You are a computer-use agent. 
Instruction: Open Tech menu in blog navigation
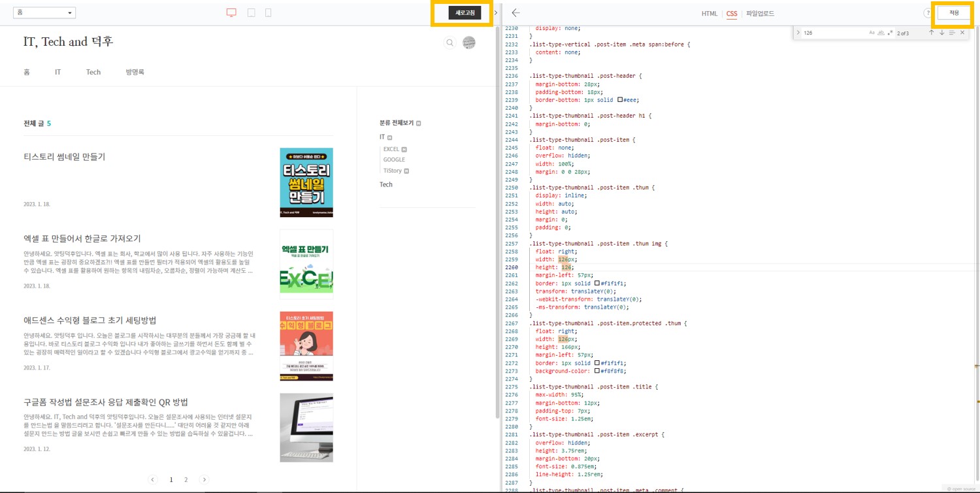pyautogui.click(x=93, y=72)
